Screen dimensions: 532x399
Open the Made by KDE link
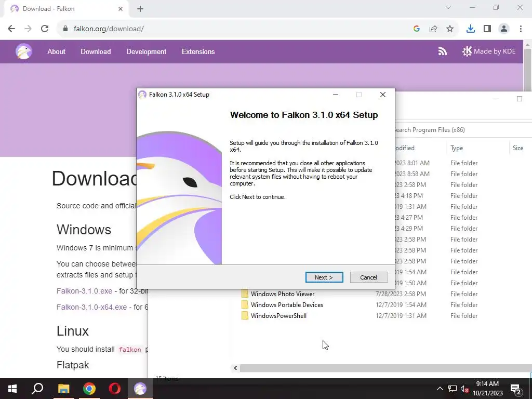pyautogui.click(x=489, y=51)
